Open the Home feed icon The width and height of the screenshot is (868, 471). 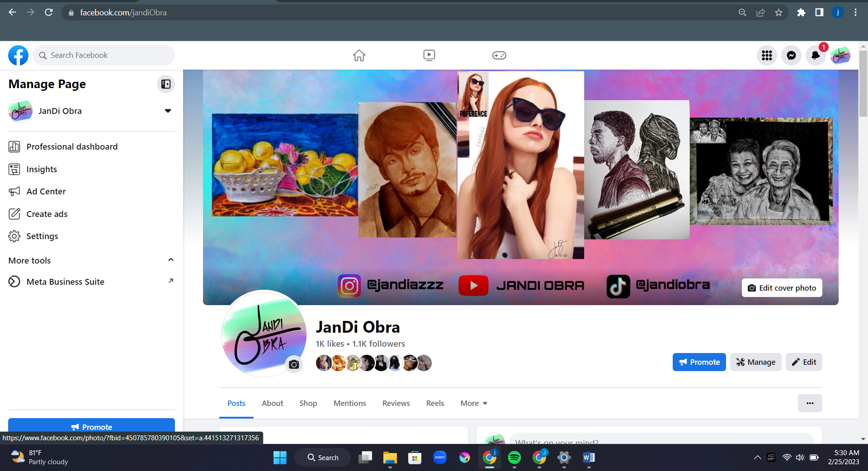point(359,55)
